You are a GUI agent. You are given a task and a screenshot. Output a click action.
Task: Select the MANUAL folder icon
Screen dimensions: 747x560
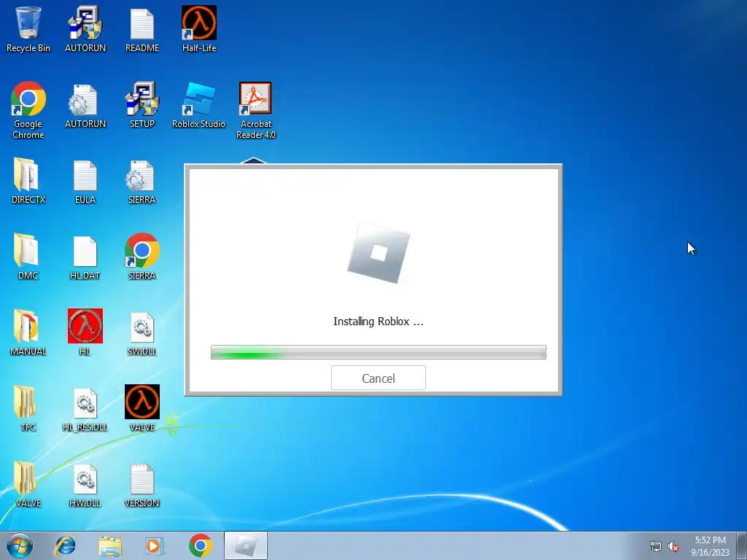tap(28, 332)
